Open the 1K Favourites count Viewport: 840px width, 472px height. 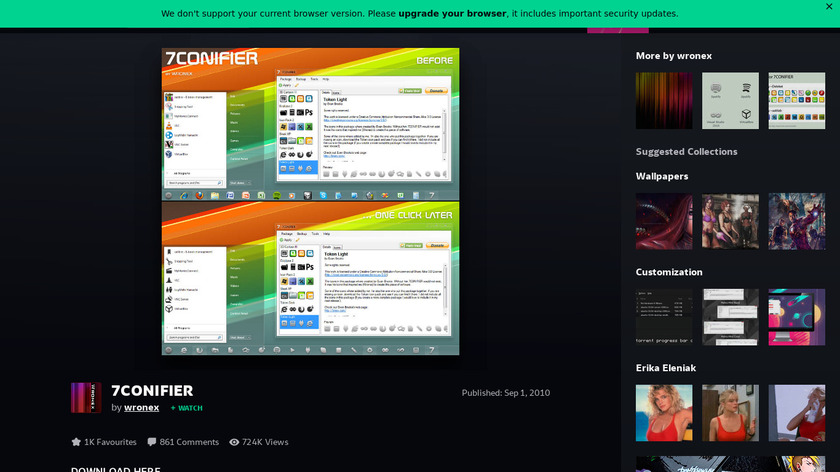pyautogui.click(x=110, y=442)
